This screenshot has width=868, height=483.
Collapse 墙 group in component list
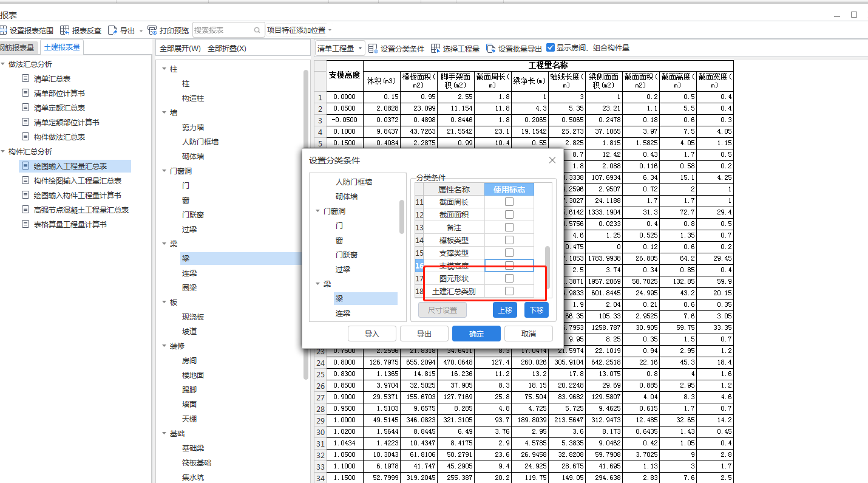tap(164, 112)
